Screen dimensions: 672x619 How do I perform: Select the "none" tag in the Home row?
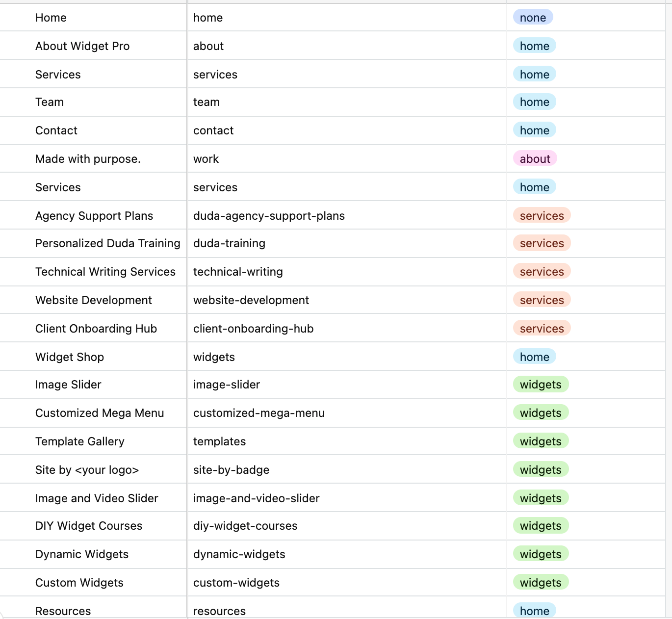coord(533,18)
